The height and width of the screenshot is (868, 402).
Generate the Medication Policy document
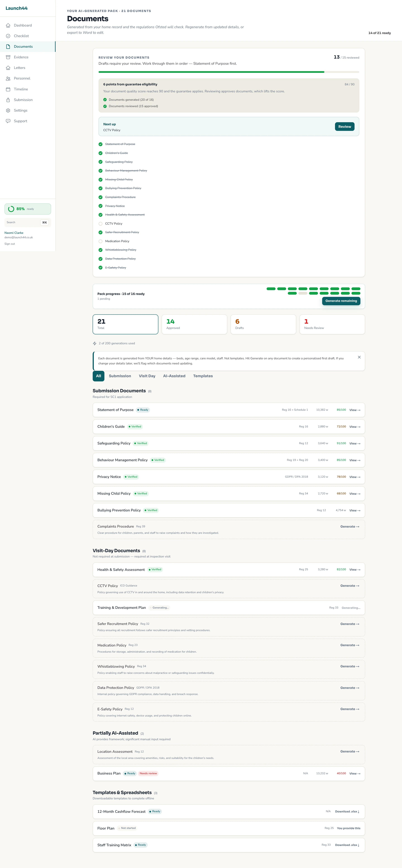(x=350, y=645)
